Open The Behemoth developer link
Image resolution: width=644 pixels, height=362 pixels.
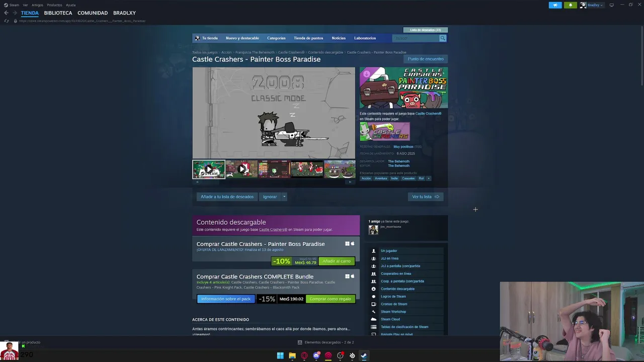pyautogui.click(x=398, y=161)
